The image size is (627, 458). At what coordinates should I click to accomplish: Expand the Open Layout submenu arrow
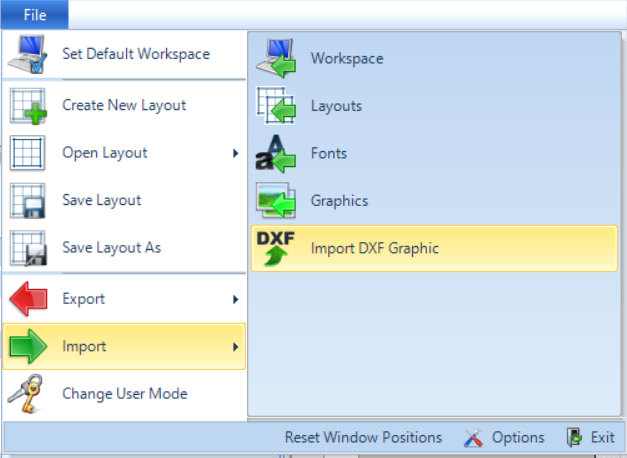click(235, 153)
